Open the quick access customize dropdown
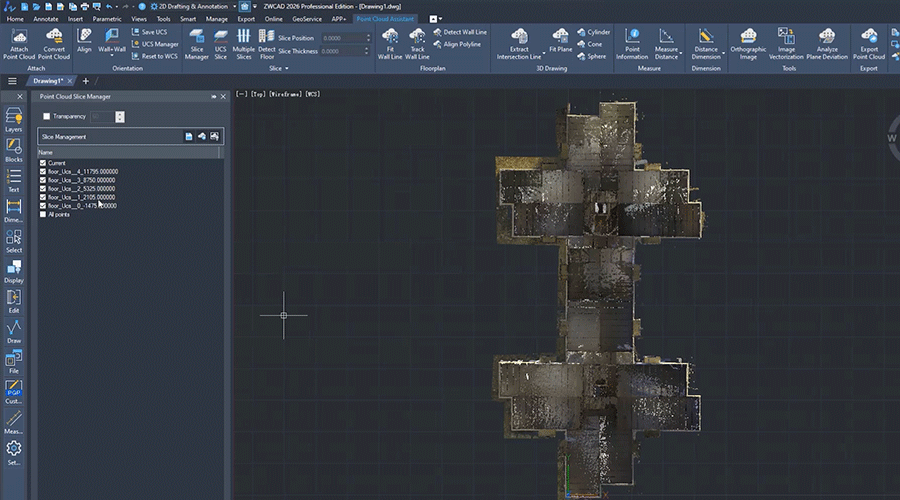The image size is (900, 500). click(255, 6)
